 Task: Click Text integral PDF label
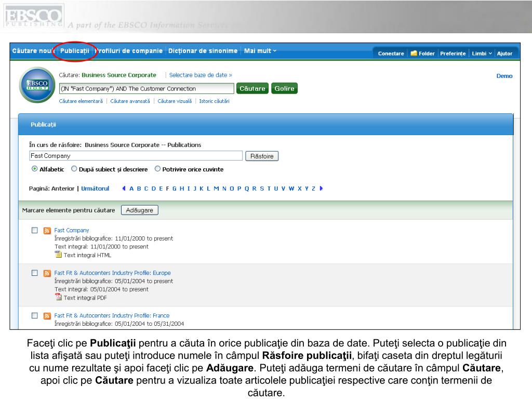[x=85, y=298]
